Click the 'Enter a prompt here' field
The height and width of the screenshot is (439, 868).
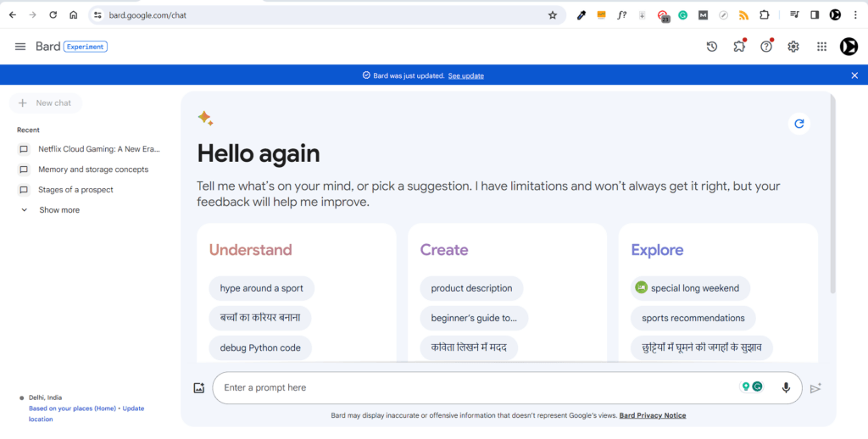tap(475, 388)
